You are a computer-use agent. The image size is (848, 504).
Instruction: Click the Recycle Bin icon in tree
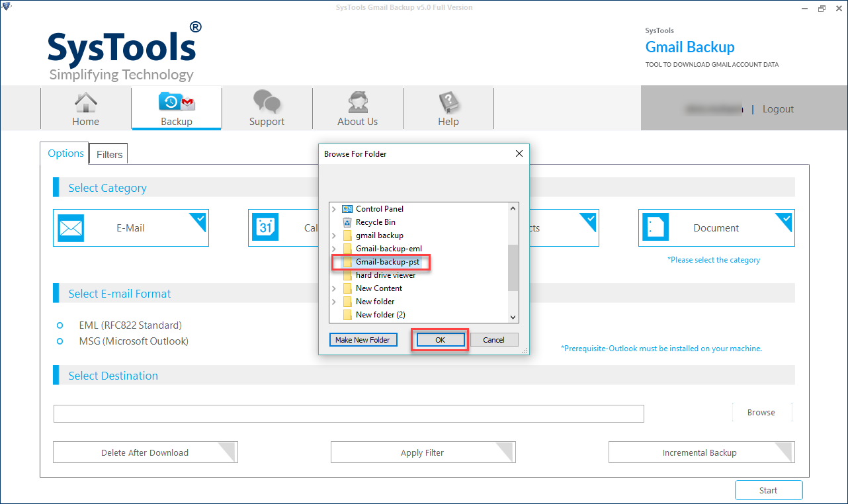click(347, 222)
